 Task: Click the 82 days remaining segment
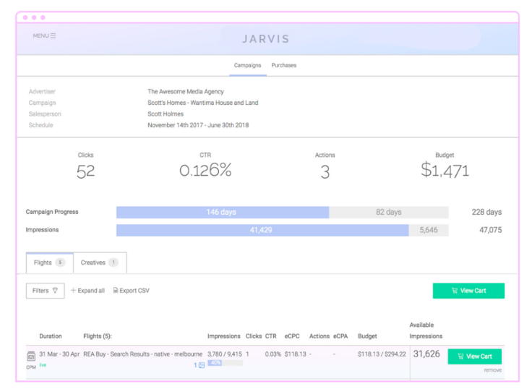(x=389, y=212)
